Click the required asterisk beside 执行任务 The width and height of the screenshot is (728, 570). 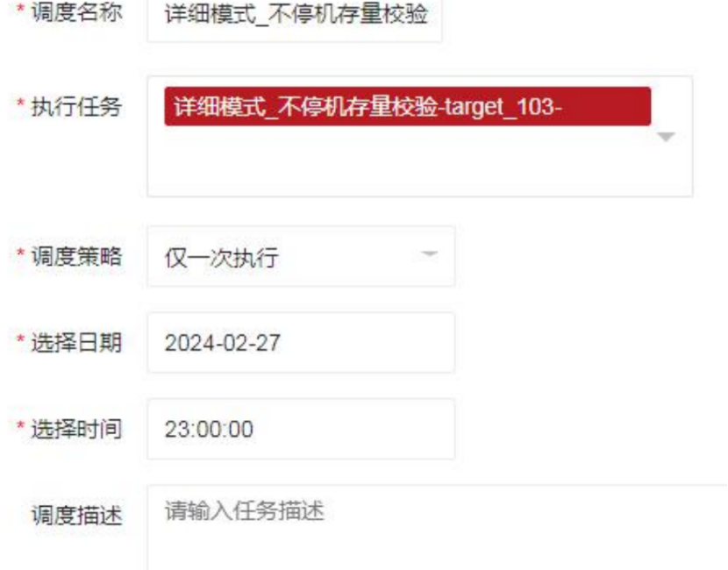(20, 103)
